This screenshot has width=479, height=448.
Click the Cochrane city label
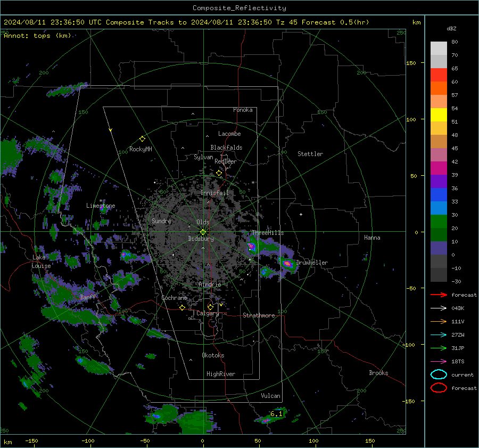click(174, 298)
